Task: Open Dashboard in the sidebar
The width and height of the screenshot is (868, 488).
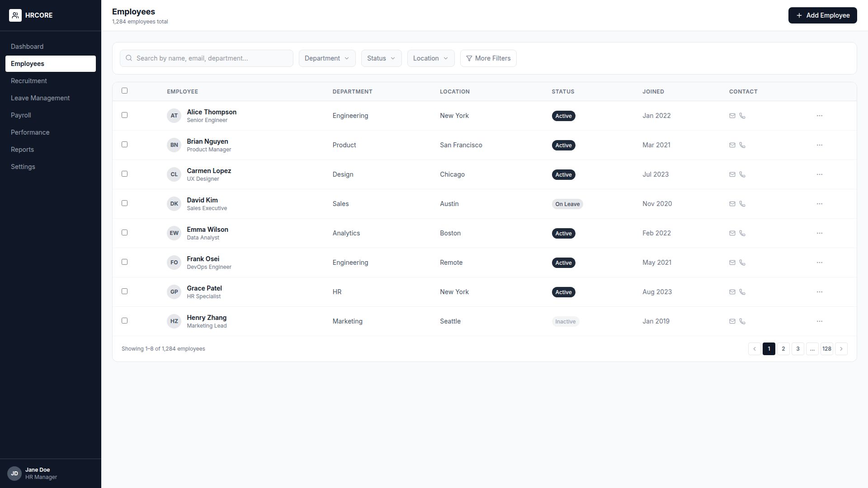Action: tap(51, 47)
